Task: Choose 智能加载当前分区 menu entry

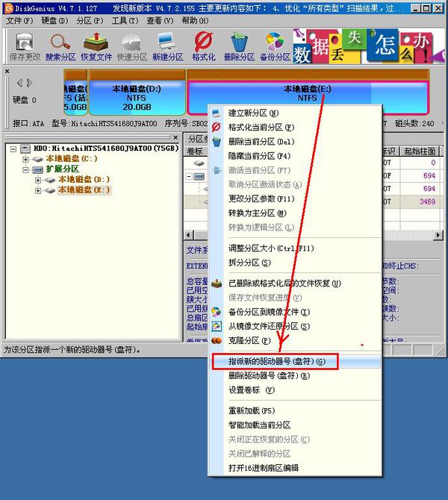Action: 295,425
